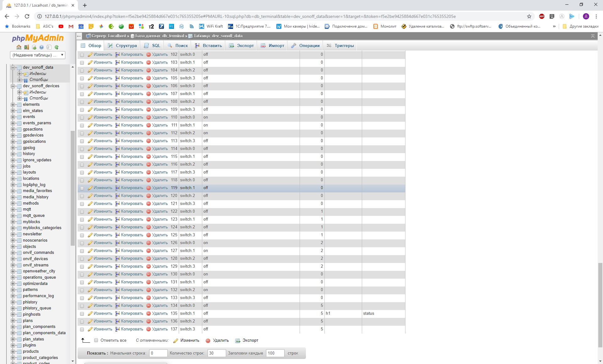Reload navigation panel with green refresh icon

pyautogui.click(x=57, y=47)
